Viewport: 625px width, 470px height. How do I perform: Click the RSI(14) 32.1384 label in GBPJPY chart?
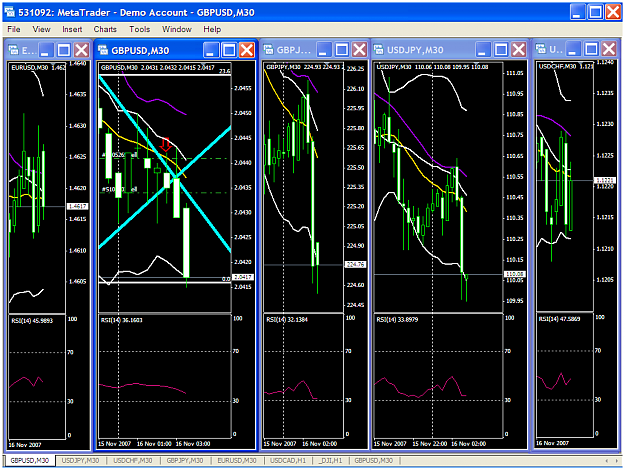click(x=287, y=320)
